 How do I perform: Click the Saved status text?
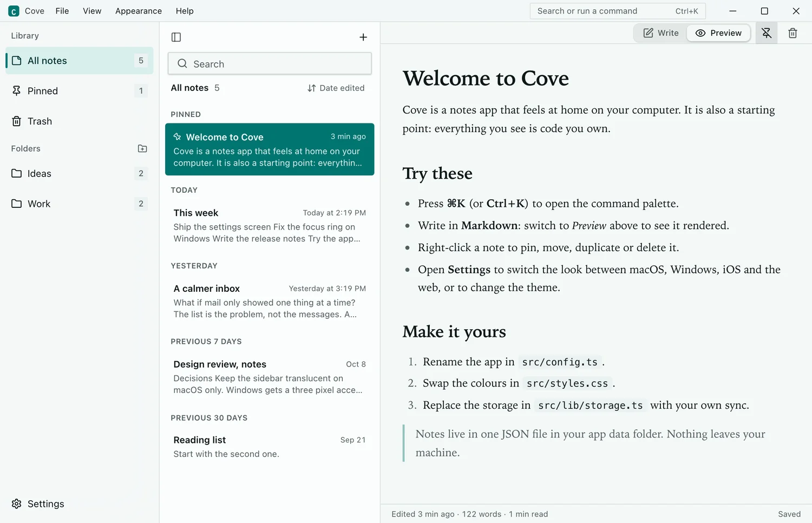pos(789,514)
